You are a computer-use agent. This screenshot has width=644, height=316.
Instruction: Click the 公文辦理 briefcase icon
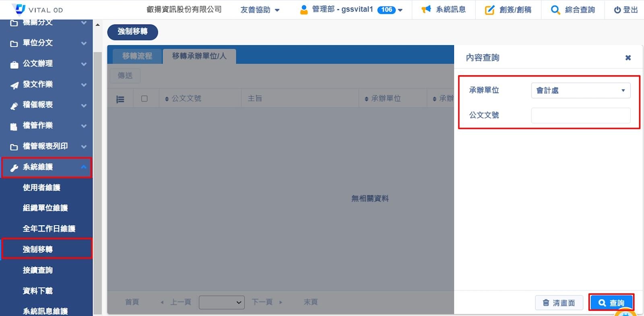tap(14, 64)
